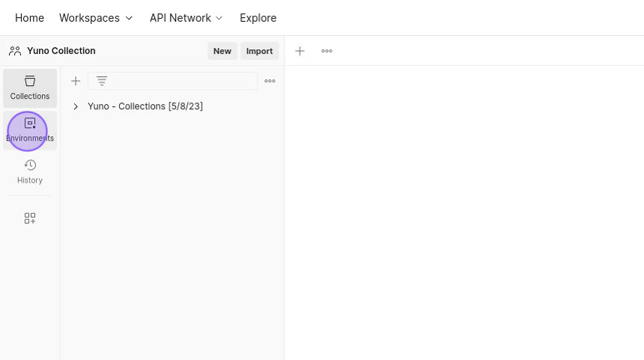Go to Explore in top navigation

click(x=258, y=18)
